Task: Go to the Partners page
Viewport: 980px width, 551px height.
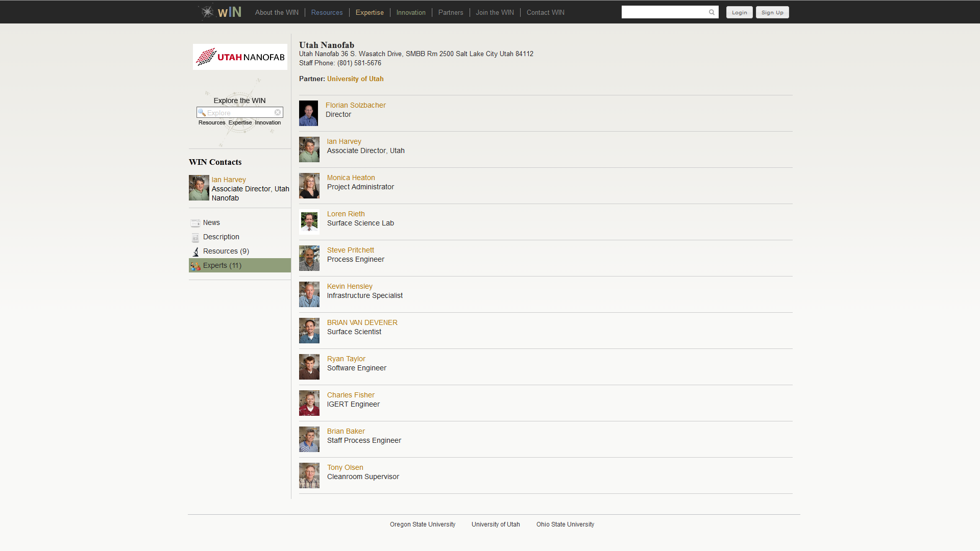Action: coord(451,12)
